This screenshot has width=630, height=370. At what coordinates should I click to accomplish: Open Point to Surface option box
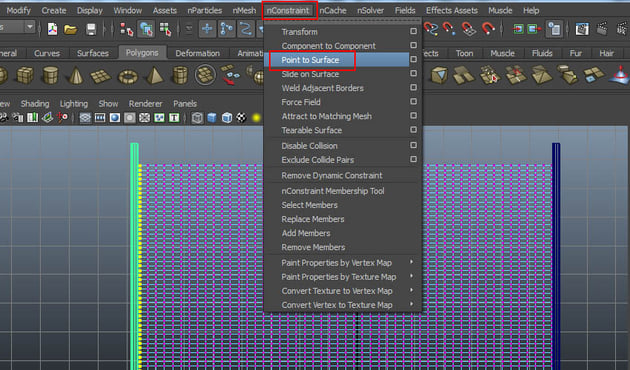413,59
